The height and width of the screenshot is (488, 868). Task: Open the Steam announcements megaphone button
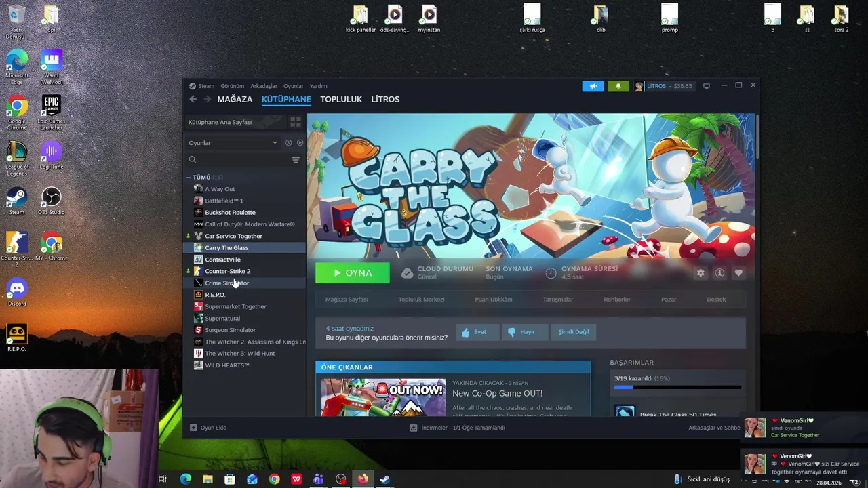tap(593, 86)
